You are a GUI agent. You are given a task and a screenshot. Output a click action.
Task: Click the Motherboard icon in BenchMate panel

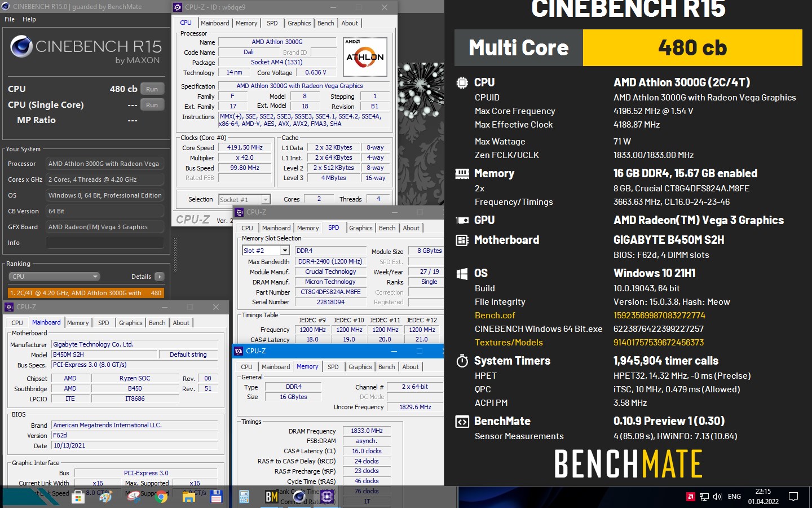[462, 240]
